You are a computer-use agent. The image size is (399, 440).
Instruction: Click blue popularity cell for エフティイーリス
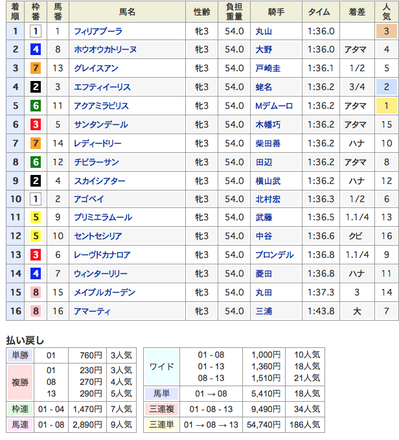[386, 87]
